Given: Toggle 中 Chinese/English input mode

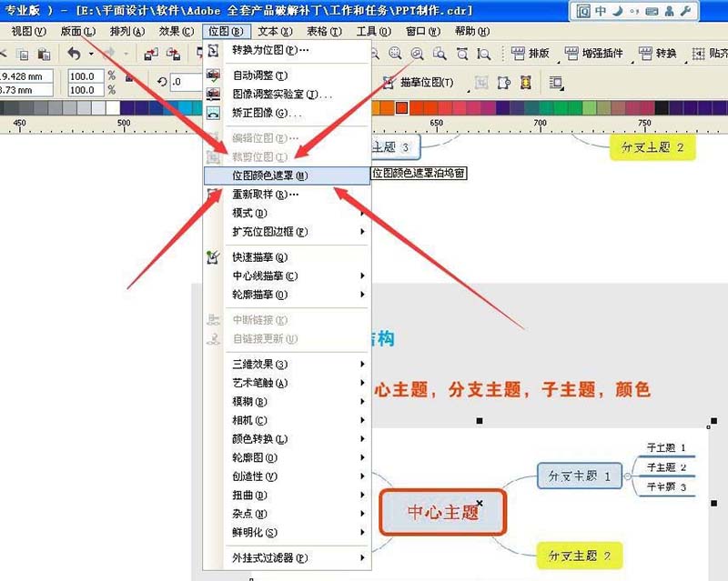Looking at the screenshot, I should [x=601, y=11].
